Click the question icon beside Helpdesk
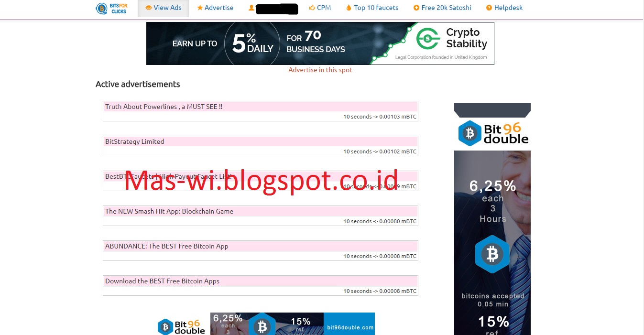The width and height of the screenshot is (644, 335). [x=489, y=8]
